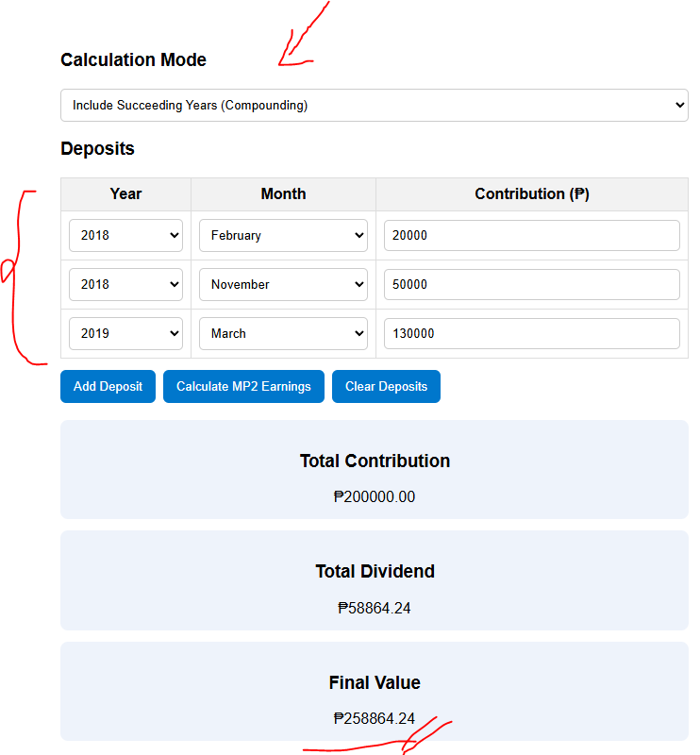Click the chevron on the Calculation Mode selector
The image size is (700, 755).
click(x=678, y=105)
